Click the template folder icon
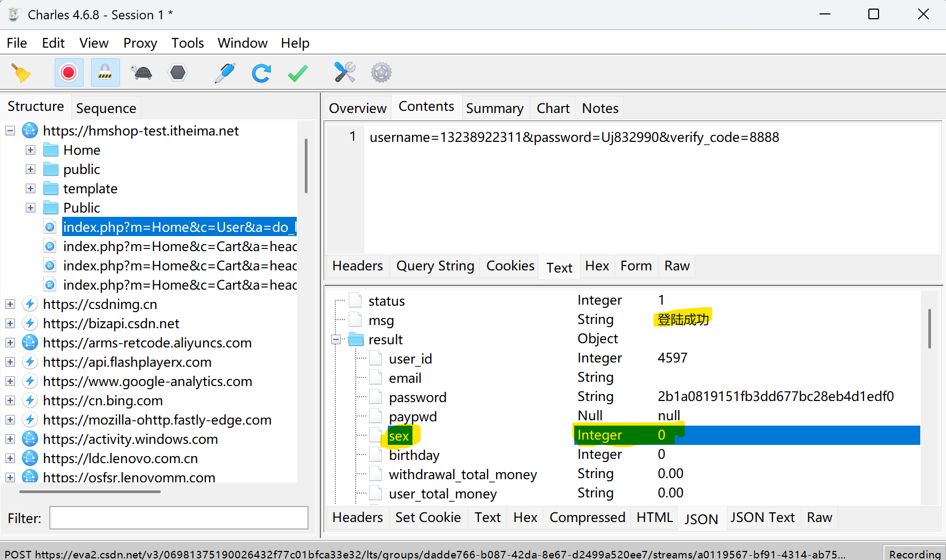 (x=51, y=188)
